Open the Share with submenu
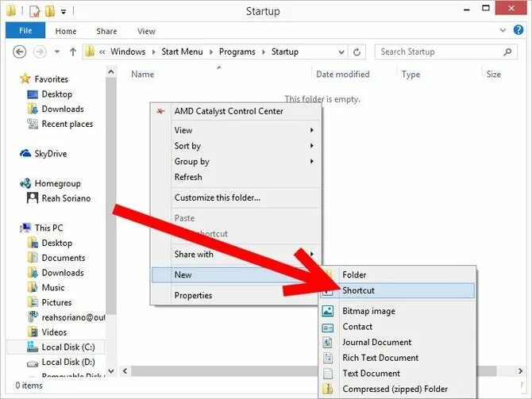 236,255
